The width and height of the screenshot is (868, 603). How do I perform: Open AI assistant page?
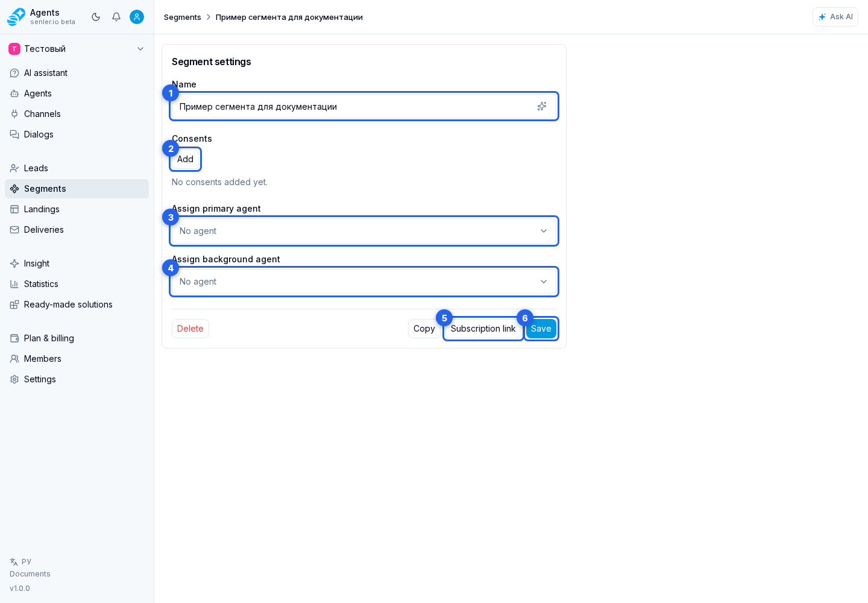[x=77, y=73]
